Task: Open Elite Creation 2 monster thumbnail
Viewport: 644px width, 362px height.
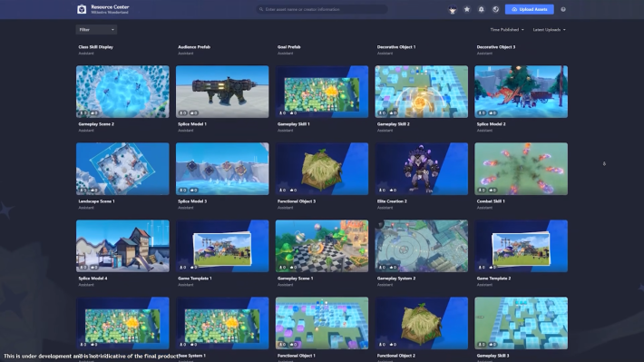Action: (x=422, y=169)
